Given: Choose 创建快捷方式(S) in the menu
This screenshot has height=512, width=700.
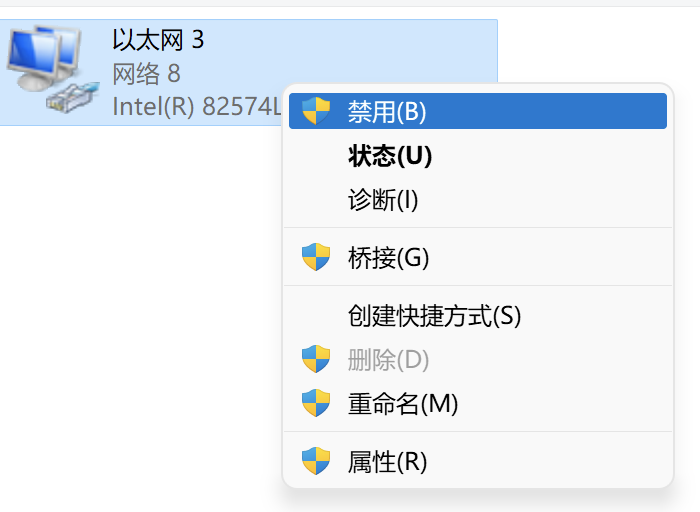Looking at the screenshot, I should tap(435, 316).
